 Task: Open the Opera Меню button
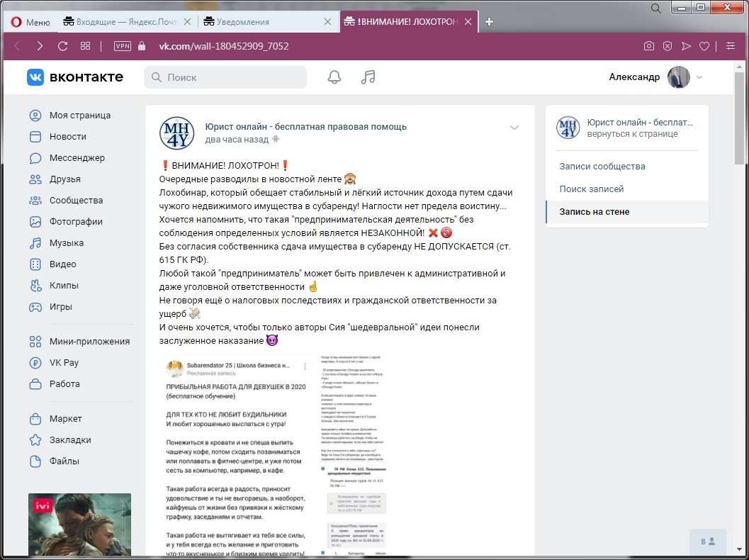point(30,22)
